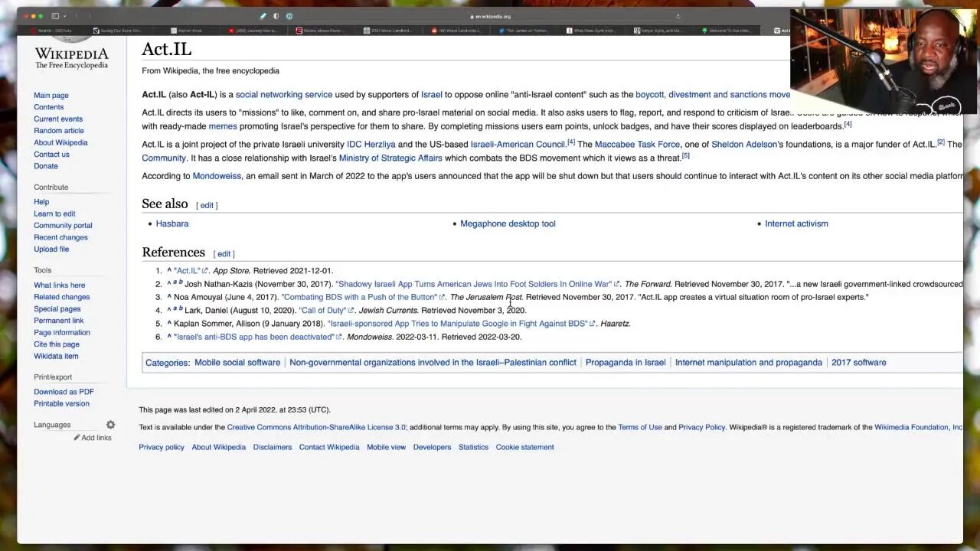Click the en.wikipedia.org address bar
Screen dimensions: 980x551
[492, 16]
